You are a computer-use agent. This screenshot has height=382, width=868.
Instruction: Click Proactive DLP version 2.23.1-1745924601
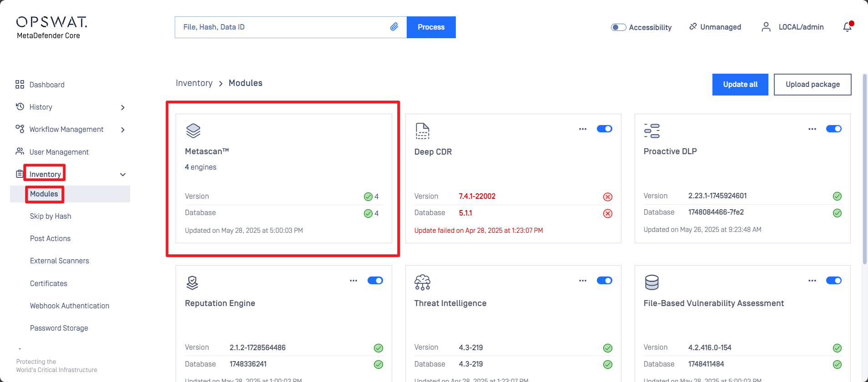click(717, 196)
